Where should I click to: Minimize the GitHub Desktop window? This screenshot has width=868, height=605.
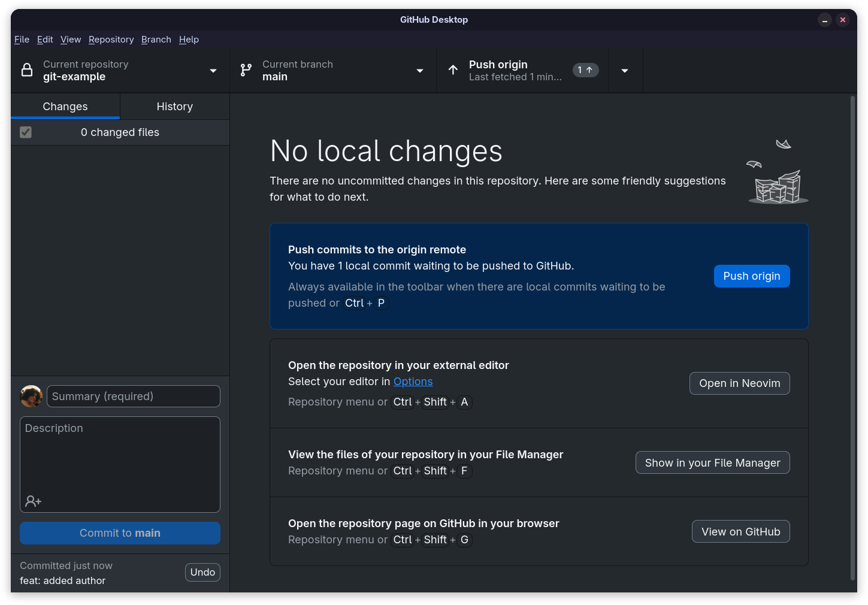(x=825, y=20)
